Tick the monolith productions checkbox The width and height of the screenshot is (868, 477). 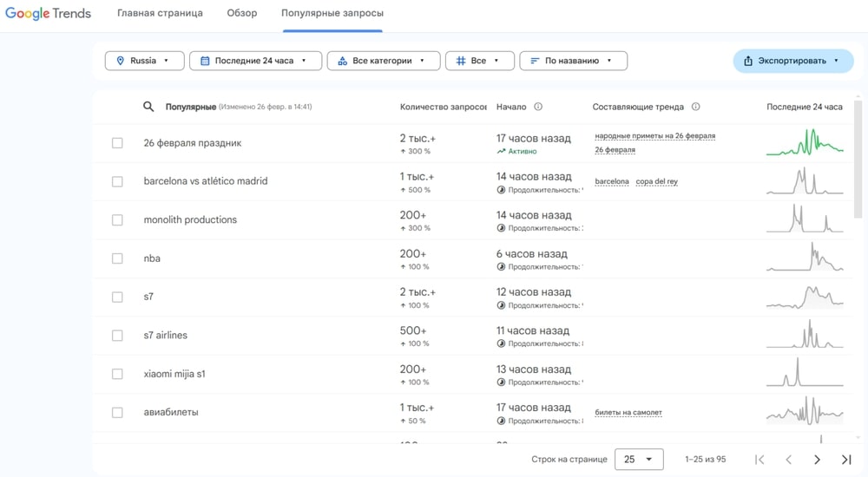tap(117, 219)
